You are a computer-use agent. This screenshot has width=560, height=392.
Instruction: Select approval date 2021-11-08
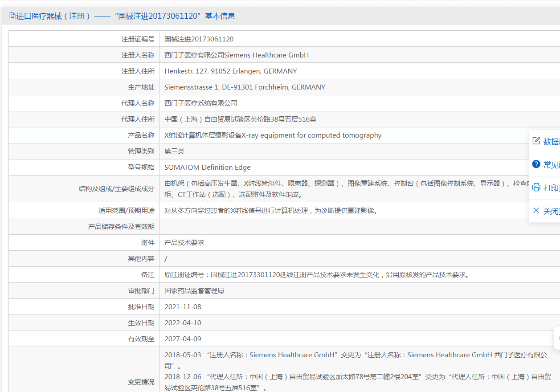[x=183, y=307]
